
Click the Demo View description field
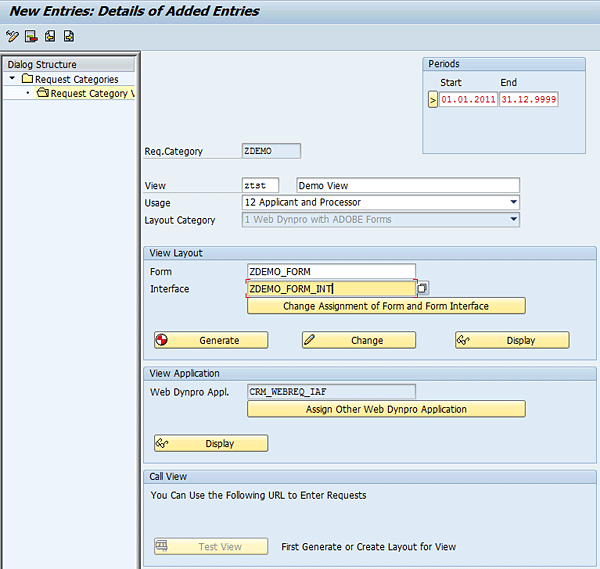[x=408, y=185]
